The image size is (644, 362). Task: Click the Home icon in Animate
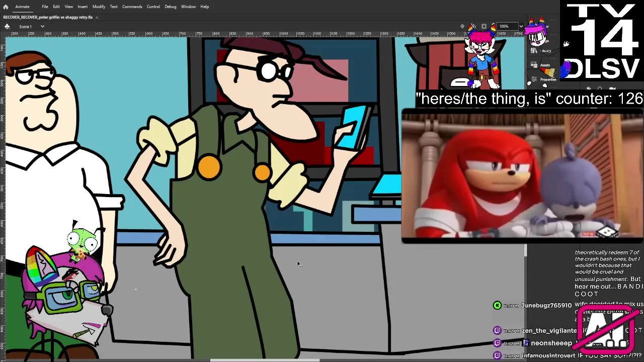click(6, 7)
